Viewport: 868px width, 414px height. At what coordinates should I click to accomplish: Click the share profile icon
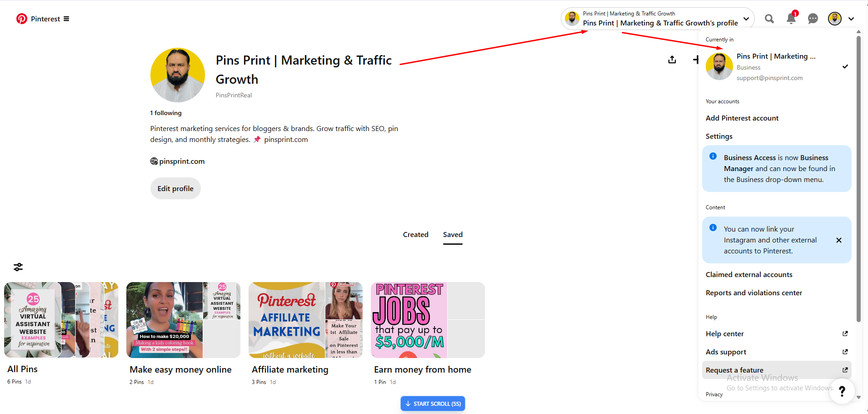click(672, 60)
